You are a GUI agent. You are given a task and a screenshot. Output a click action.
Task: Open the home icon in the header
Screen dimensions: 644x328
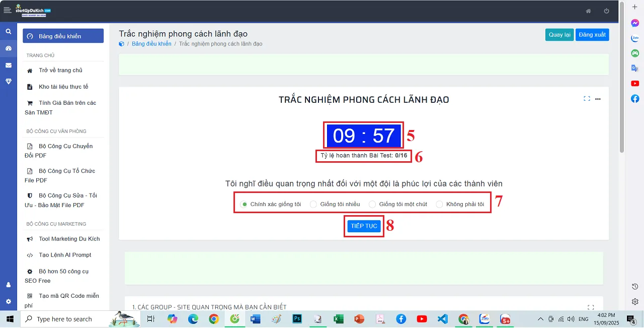(589, 11)
